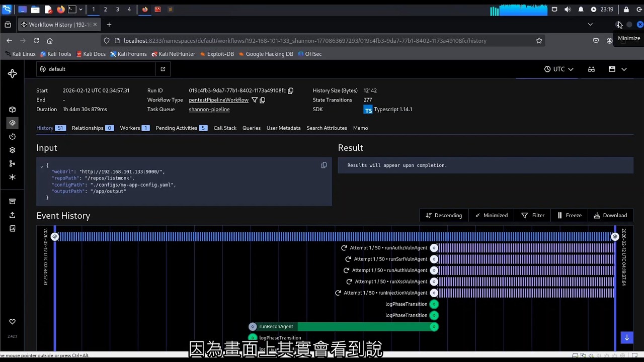Click the runInjectionVulnAgent retry icon
The image size is (644, 362).
click(x=338, y=293)
